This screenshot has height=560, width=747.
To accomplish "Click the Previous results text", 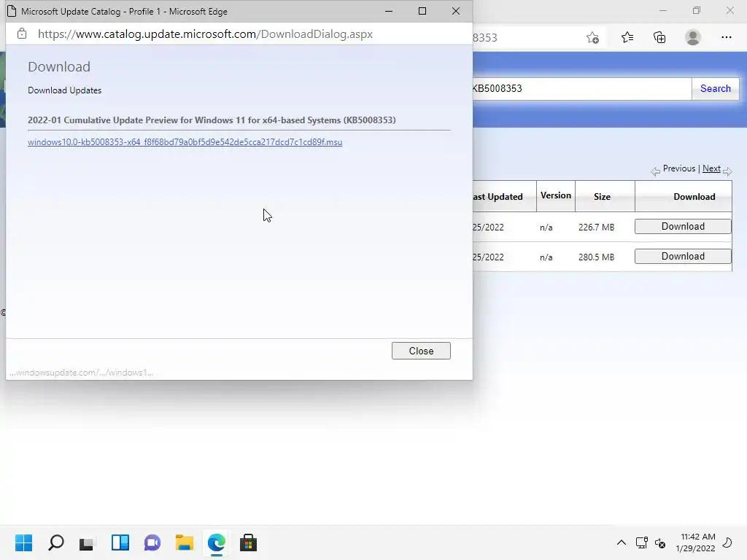I will (x=679, y=168).
